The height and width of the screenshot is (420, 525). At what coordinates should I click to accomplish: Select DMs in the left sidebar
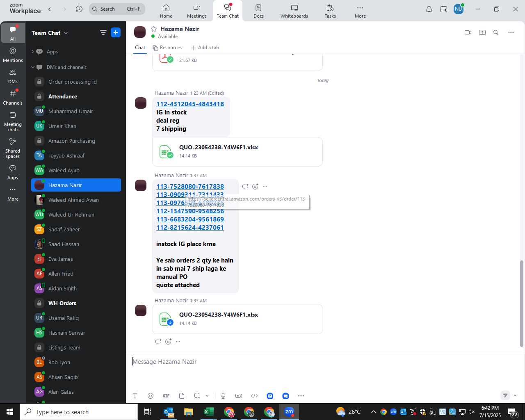pos(13,76)
